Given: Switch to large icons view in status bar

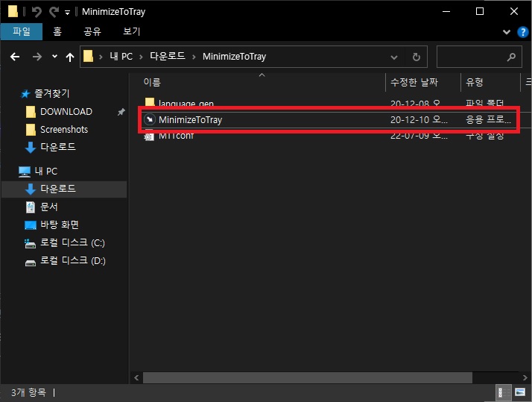Looking at the screenshot, I should [520, 392].
